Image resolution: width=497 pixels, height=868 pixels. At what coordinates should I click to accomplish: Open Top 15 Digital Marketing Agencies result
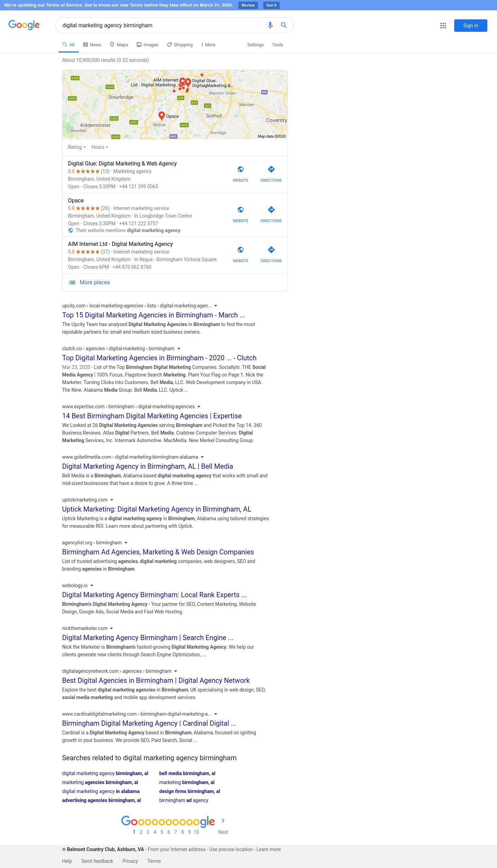[154, 315]
